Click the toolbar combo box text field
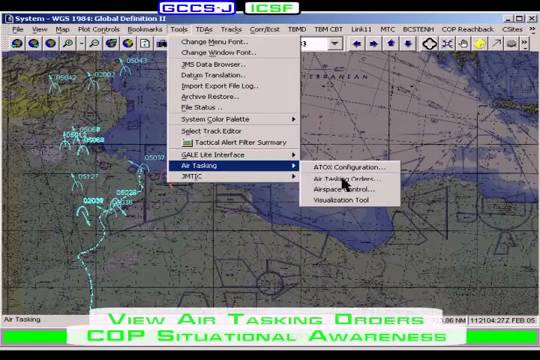The width and height of the screenshot is (540, 360). coord(314,44)
